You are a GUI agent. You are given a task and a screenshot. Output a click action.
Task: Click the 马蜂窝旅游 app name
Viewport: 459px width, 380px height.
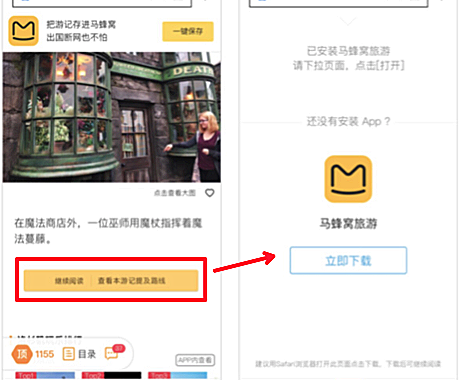pyautogui.click(x=348, y=223)
